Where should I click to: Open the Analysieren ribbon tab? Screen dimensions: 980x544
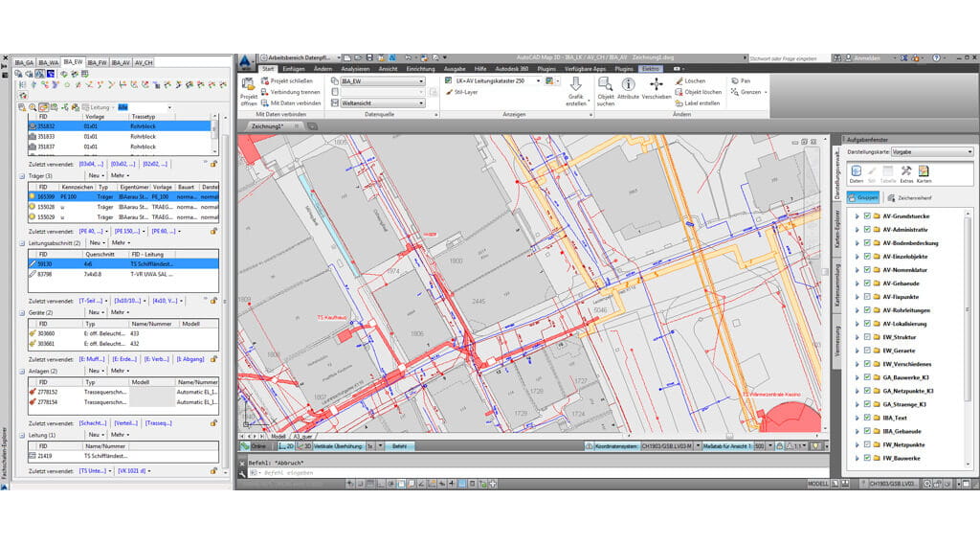354,69
